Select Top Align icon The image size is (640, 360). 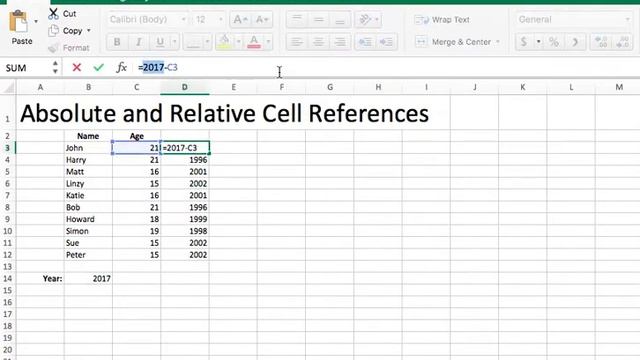(x=297, y=19)
